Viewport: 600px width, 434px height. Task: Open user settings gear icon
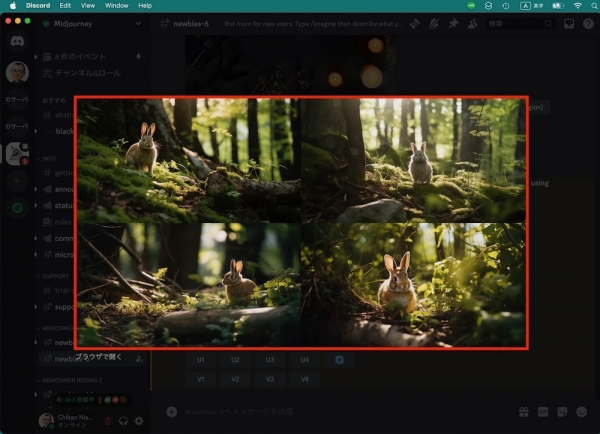(139, 421)
